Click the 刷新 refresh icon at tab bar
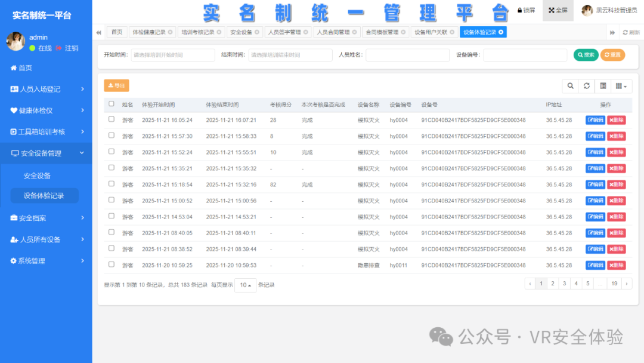 [x=631, y=32]
